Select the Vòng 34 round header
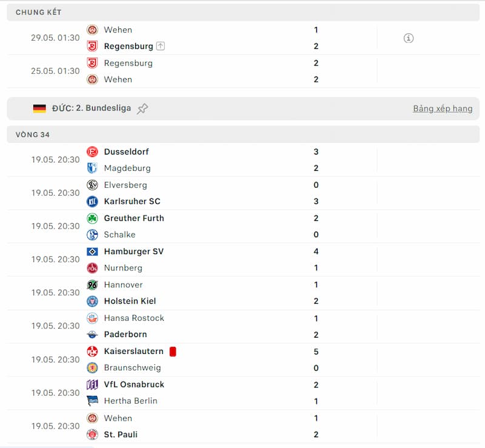Image resolution: width=485 pixels, height=448 pixels. point(243,135)
